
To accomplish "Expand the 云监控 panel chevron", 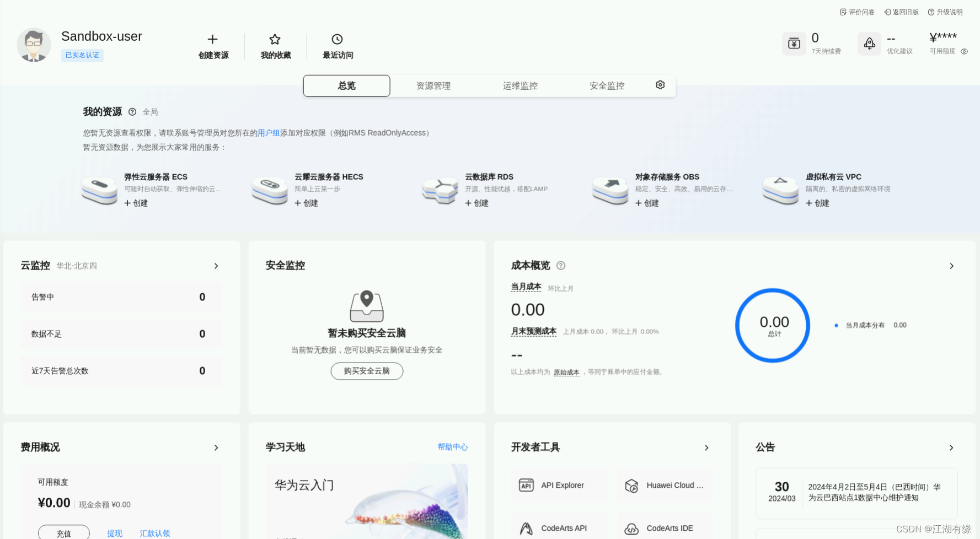I will 216,266.
